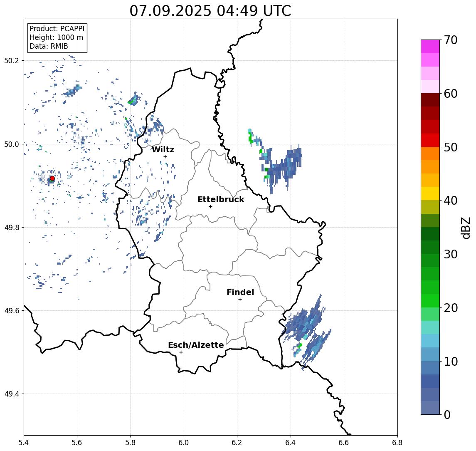The width and height of the screenshot is (476, 451).
Task: Click the colorbar tick label 70
Action: (x=451, y=40)
